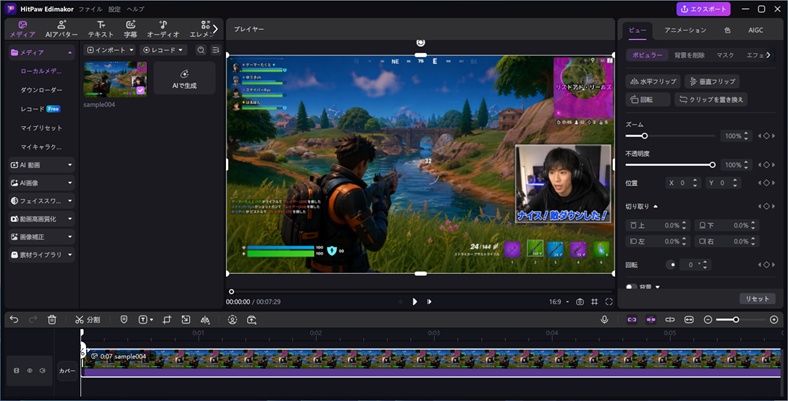Click the circular avatar icon in timeline toolbar

click(232, 320)
